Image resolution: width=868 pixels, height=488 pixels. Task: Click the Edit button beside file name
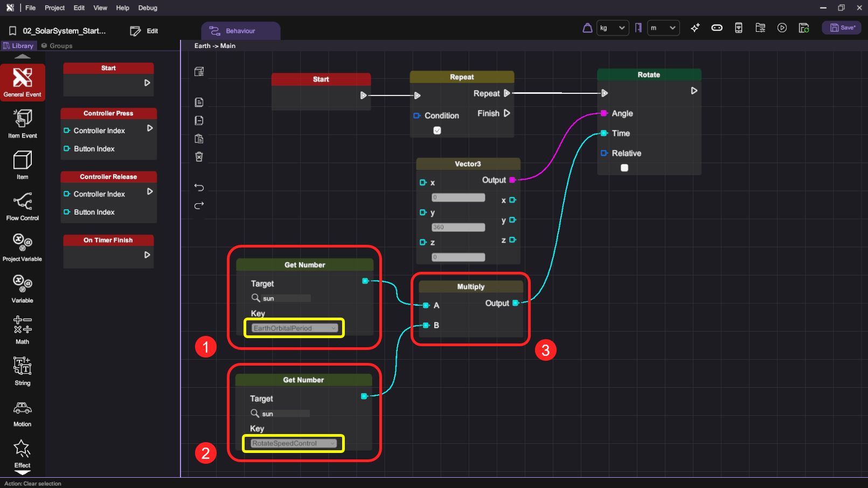pos(144,31)
